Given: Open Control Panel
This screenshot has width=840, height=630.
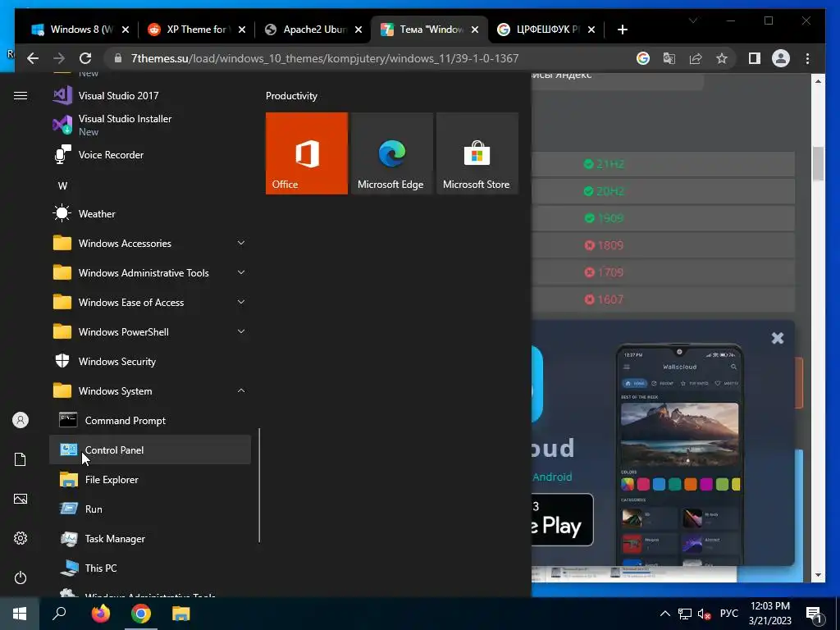Looking at the screenshot, I should pos(150,450).
